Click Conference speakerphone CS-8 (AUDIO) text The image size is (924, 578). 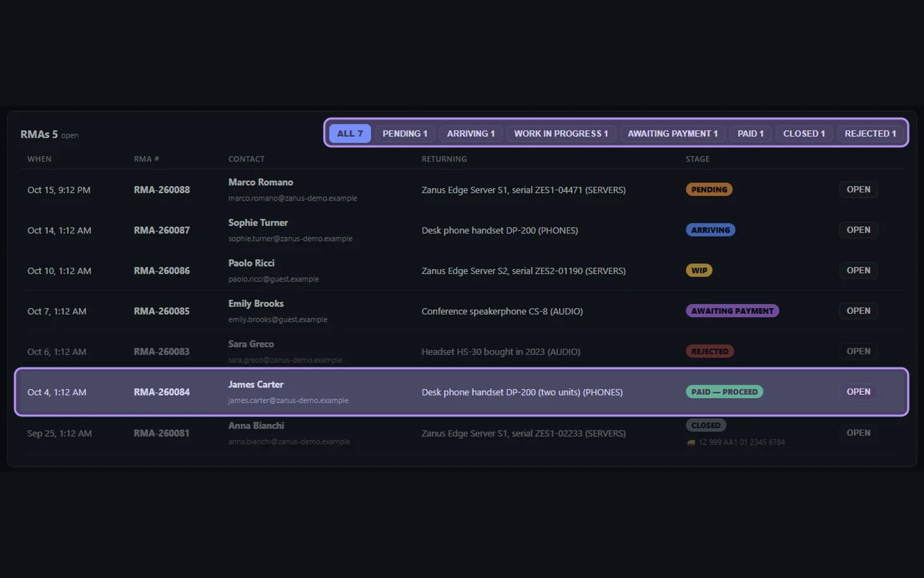pos(502,311)
